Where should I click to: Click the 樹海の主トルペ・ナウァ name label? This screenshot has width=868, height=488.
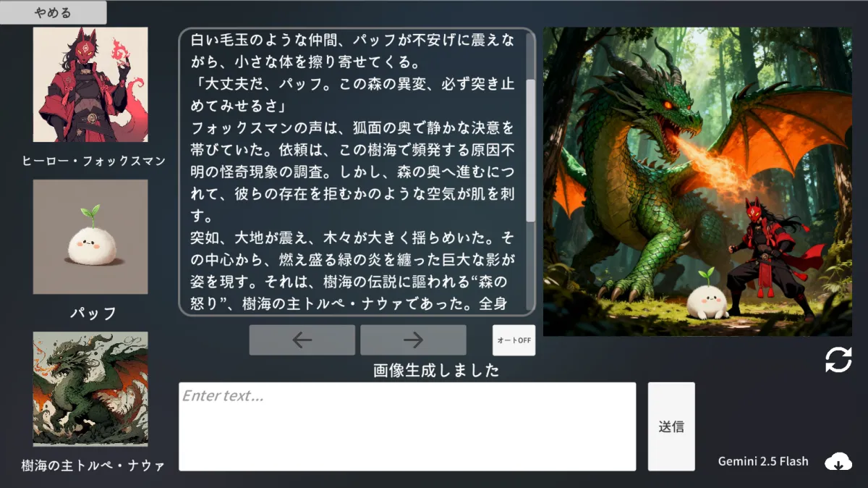point(93,465)
